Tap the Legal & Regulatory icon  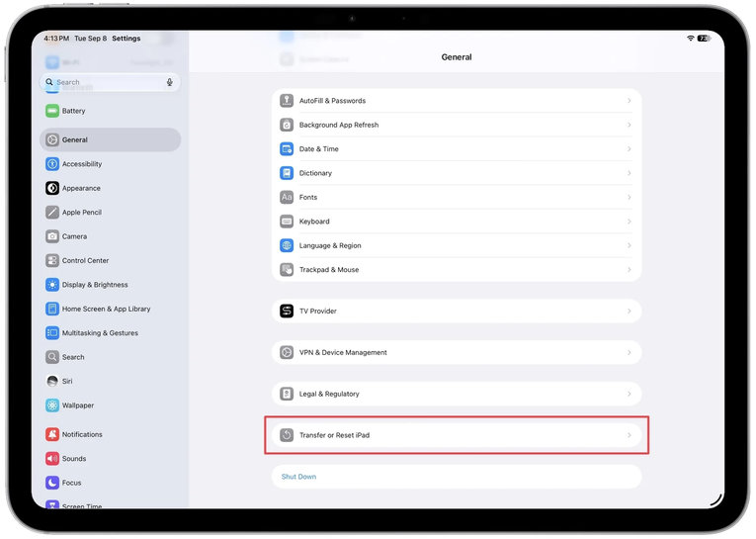(287, 395)
